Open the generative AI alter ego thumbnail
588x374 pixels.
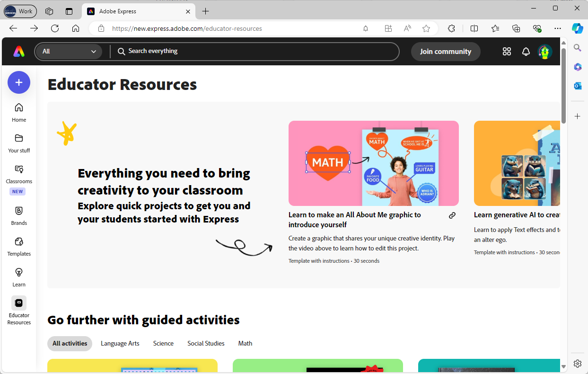[x=517, y=163]
